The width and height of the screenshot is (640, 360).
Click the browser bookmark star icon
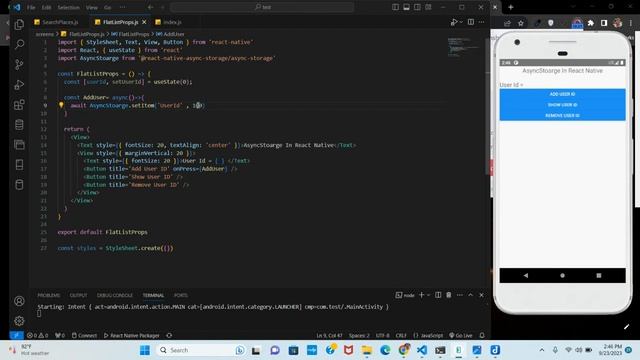click(x=521, y=23)
